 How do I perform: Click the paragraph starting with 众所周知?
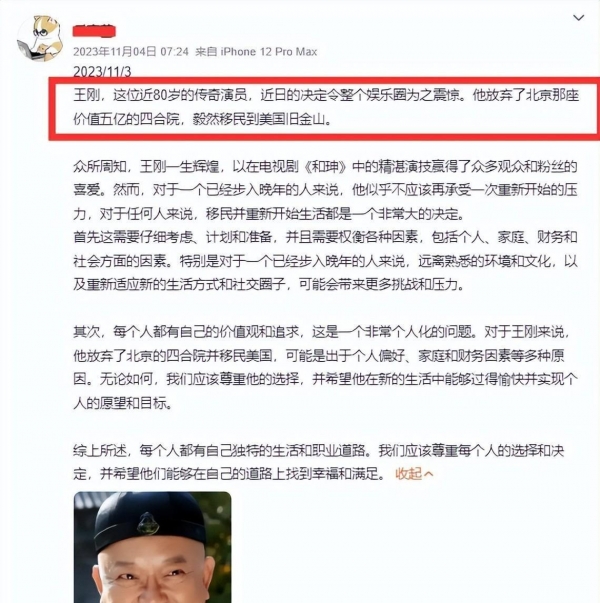tap(325, 190)
